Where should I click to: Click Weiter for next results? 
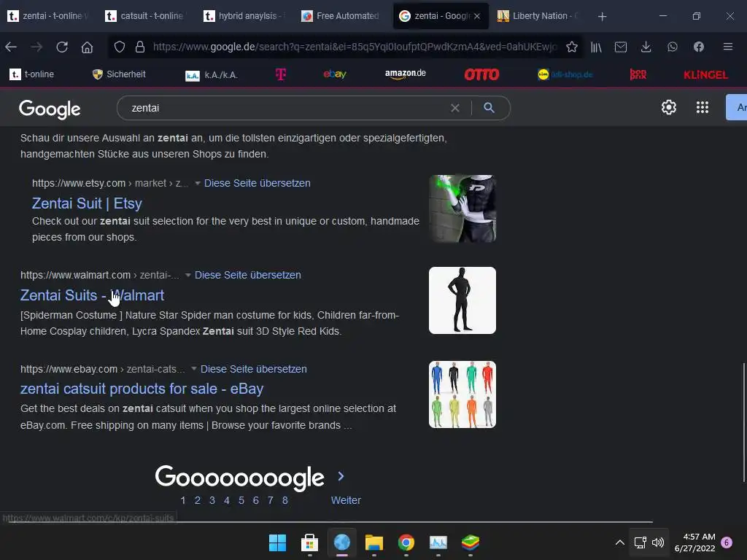coord(346,500)
